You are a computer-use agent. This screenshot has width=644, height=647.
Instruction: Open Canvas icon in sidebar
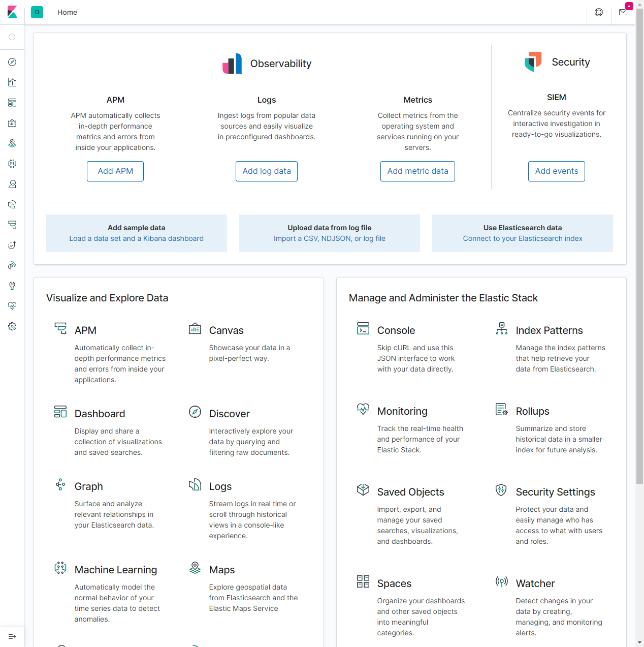coord(12,123)
